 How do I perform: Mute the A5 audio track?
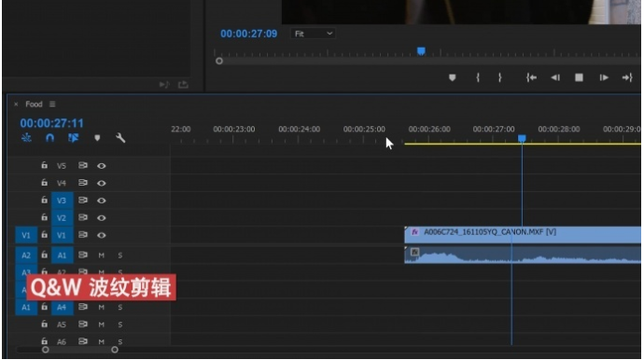tap(102, 325)
